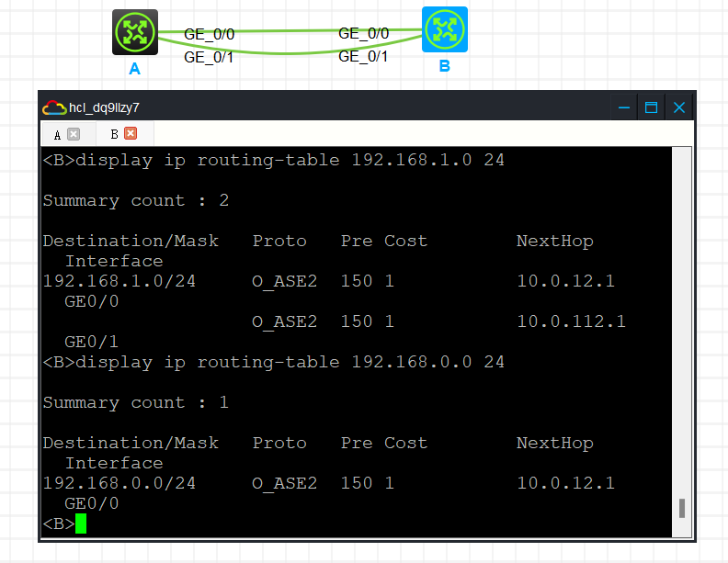Close the A terminal tab
Viewport: 728px width, 563px height.
[74, 134]
